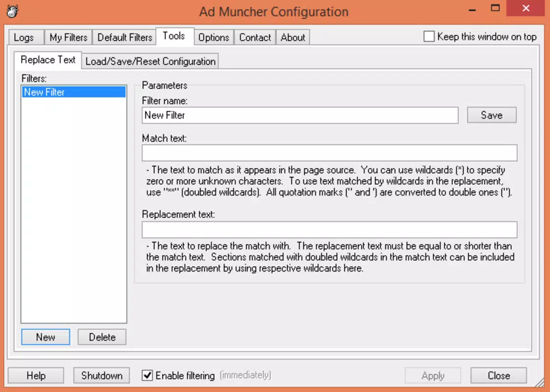Show the About tab
This screenshot has width=550, height=392.
pos(293,37)
